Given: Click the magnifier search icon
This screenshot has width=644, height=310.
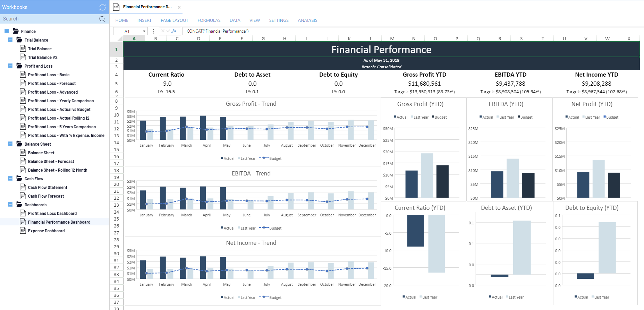Looking at the screenshot, I should pyautogui.click(x=102, y=19).
